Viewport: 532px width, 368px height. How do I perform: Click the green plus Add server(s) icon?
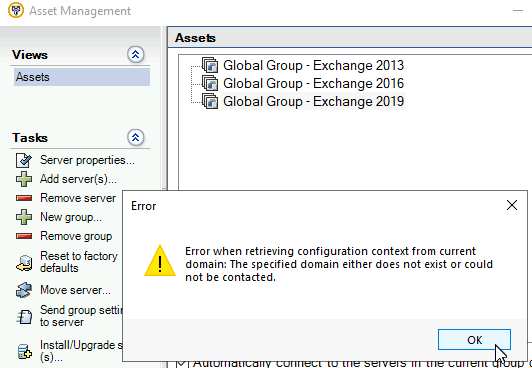point(24,179)
